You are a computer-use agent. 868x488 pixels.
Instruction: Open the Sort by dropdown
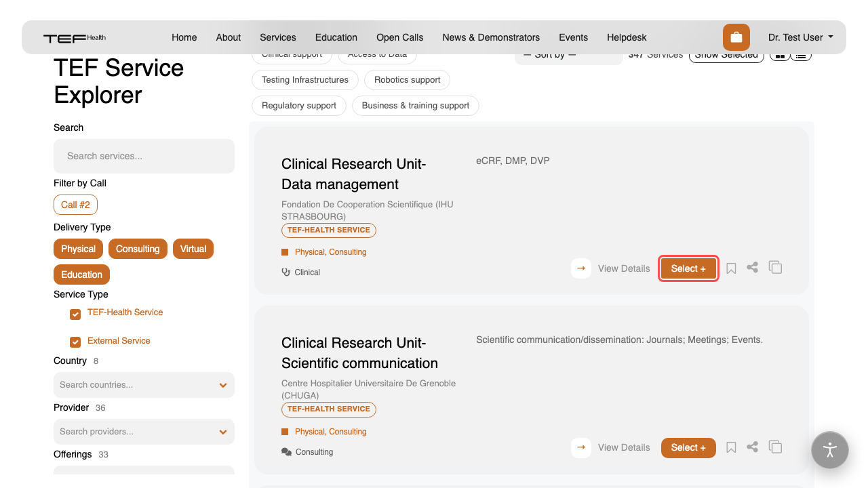tap(568, 56)
